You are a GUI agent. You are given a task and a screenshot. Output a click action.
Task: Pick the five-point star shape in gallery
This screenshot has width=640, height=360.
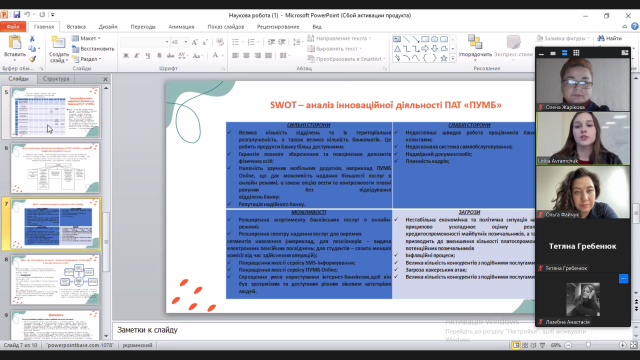tap(444, 58)
